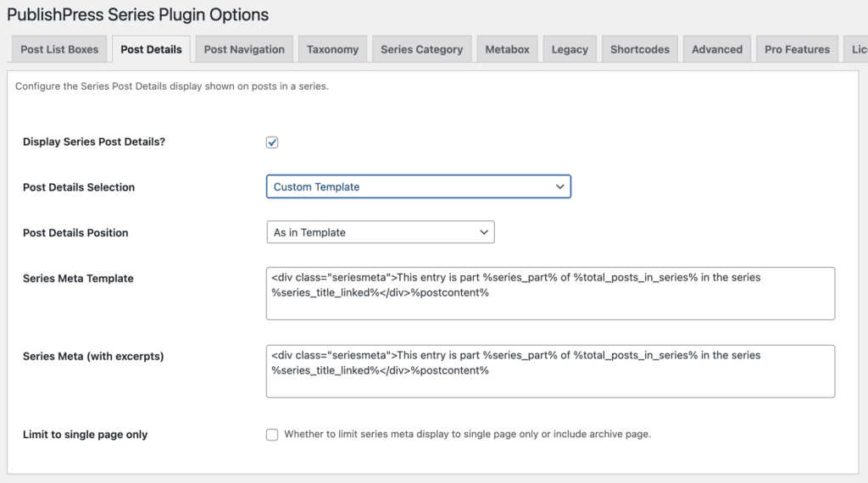Screen dimensions: 868x483
Task: Click the 'Post Details Position' label
Action: tap(75, 232)
